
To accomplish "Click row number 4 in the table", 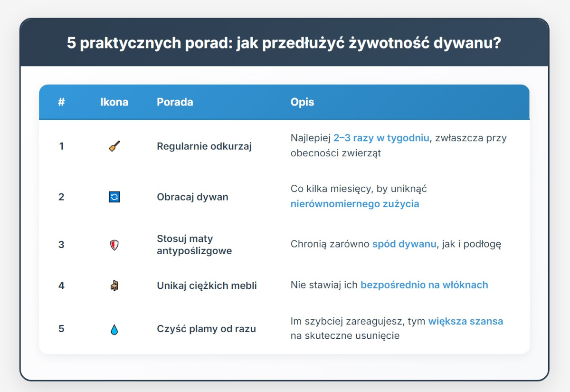I will (x=61, y=285).
